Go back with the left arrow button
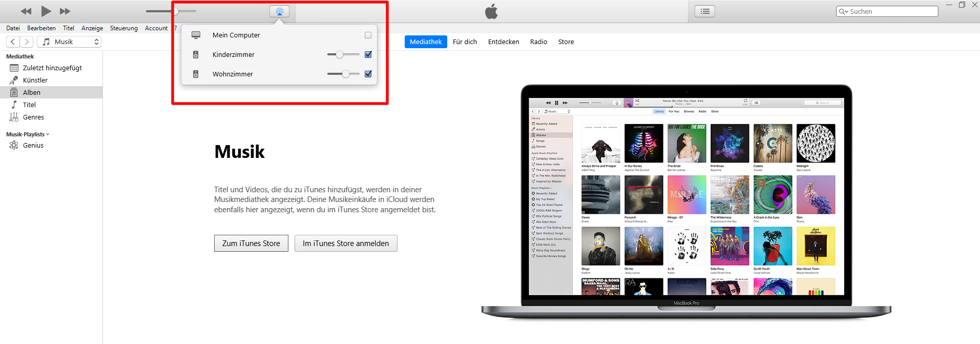 point(13,42)
